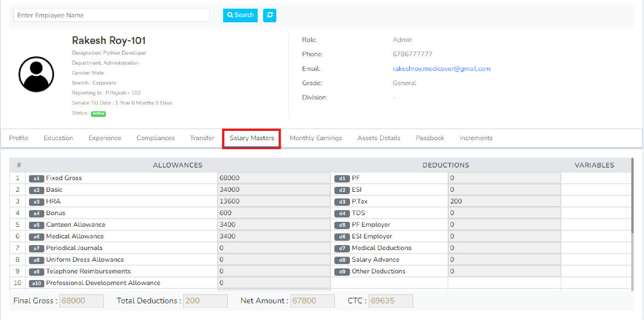This screenshot has width=644, height=320.
Task: Click the green Active status badge
Action: pyautogui.click(x=98, y=114)
